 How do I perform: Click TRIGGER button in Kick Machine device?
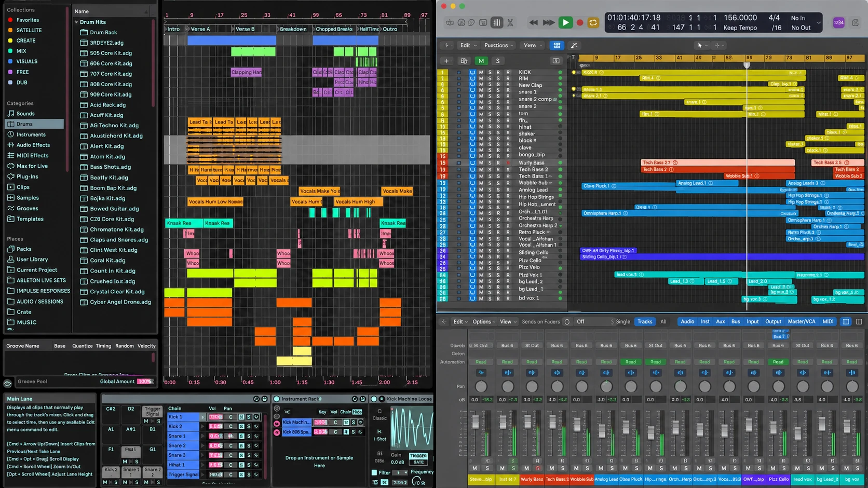point(418,456)
